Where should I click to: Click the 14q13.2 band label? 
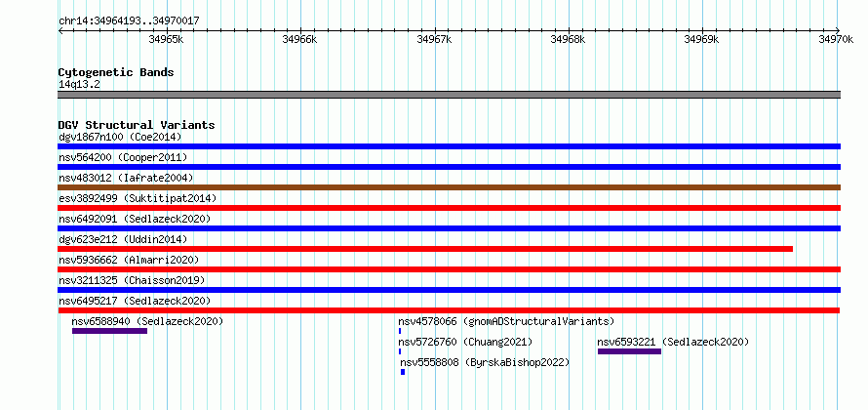point(79,85)
